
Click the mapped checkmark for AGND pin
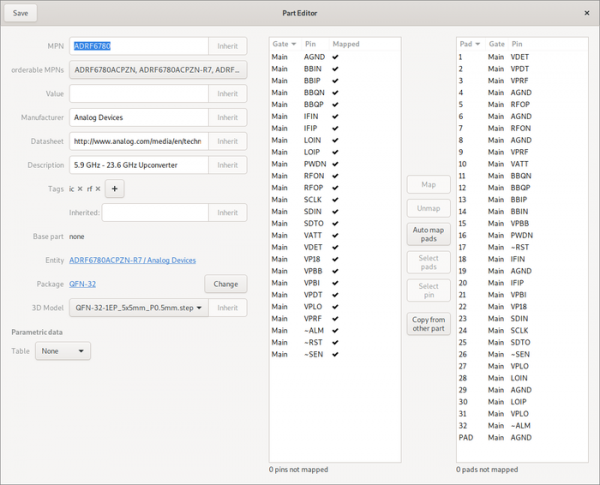click(x=336, y=57)
